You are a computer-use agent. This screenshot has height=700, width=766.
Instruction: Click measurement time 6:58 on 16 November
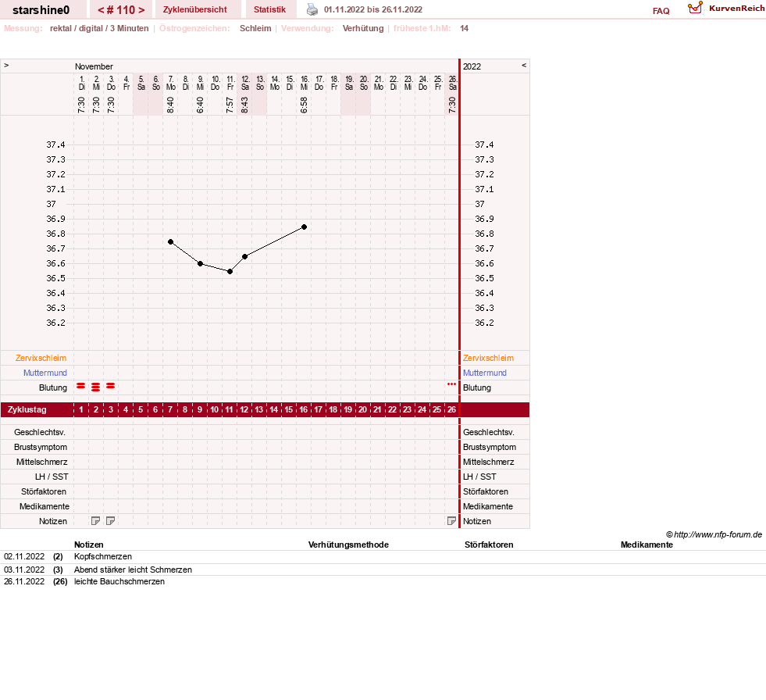pyautogui.click(x=304, y=105)
